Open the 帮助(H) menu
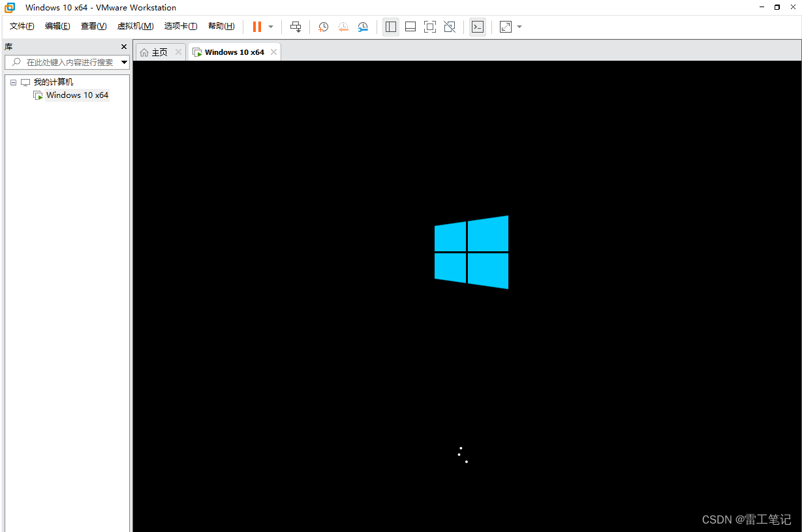 [221, 26]
